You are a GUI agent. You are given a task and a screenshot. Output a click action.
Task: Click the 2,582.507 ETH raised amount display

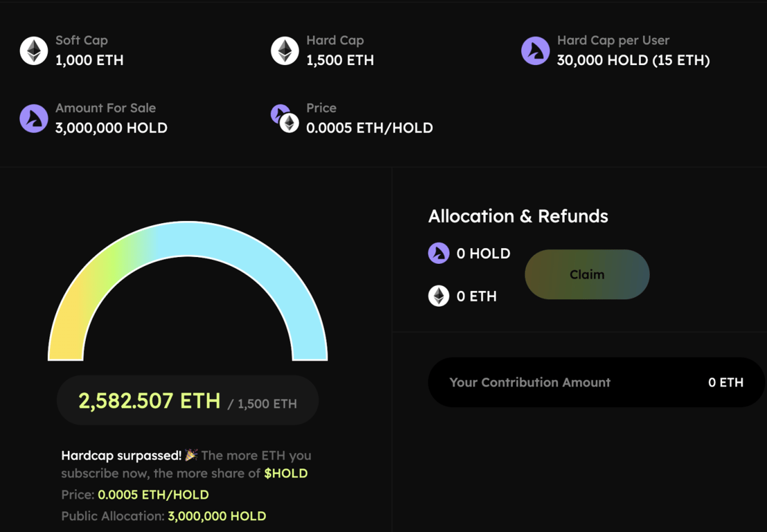point(148,399)
